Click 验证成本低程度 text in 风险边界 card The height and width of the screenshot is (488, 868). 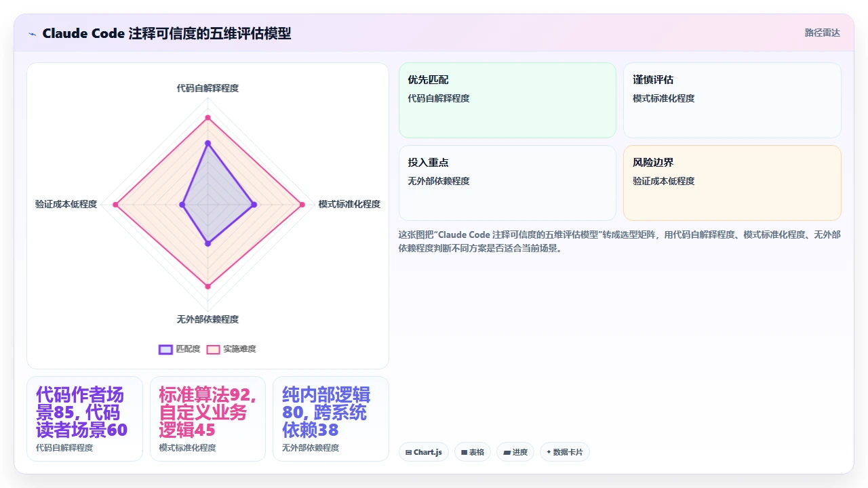pyautogui.click(x=664, y=181)
